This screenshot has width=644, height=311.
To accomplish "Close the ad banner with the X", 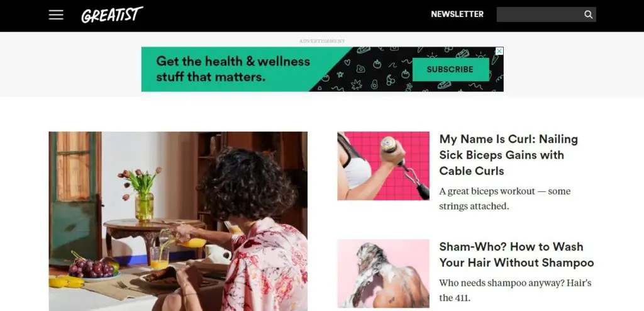I will [499, 51].
